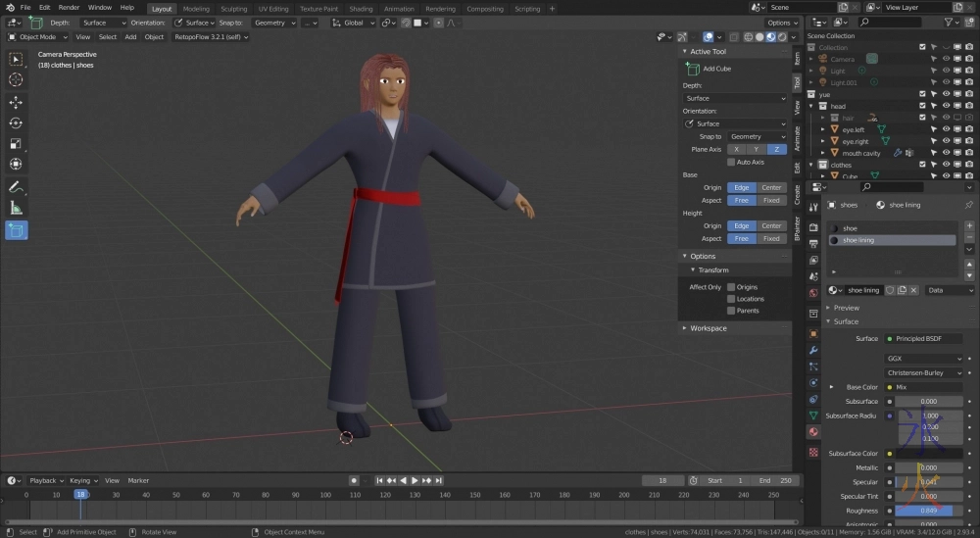Pick the Measure tool
980x538 pixels.
point(16,208)
